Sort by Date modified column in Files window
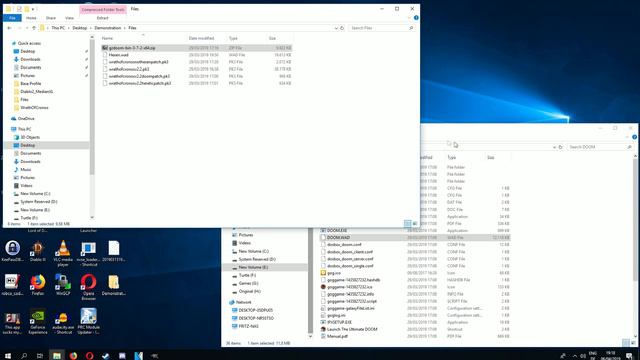 [x=201, y=38]
